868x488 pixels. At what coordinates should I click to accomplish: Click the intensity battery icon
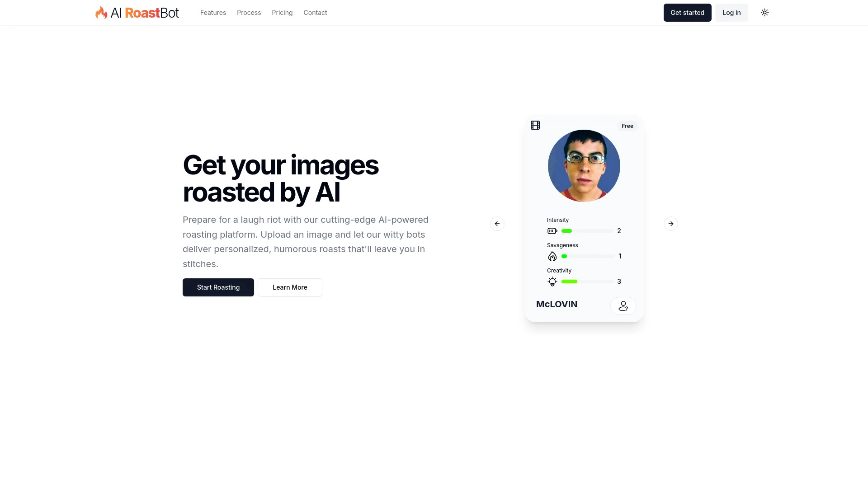coord(552,231)
